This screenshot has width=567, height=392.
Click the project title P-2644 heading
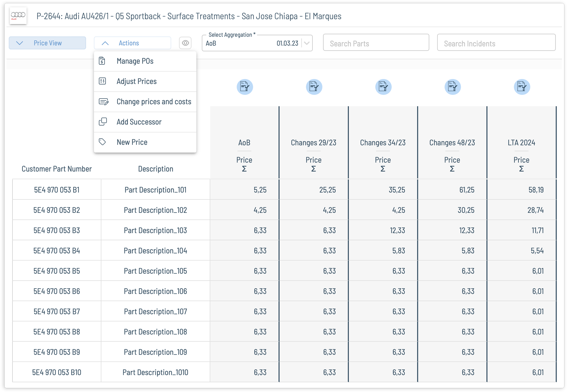(189, 16)
